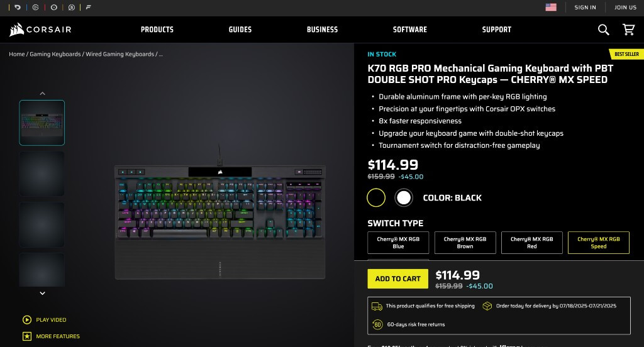Open the search magnifier icon

(x=603, y=30)
